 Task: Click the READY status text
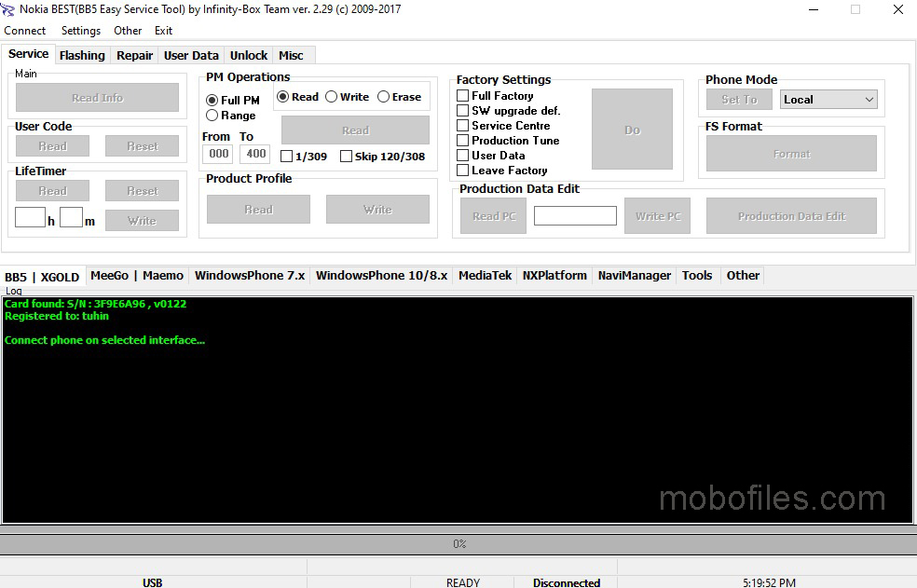(462, 582)
